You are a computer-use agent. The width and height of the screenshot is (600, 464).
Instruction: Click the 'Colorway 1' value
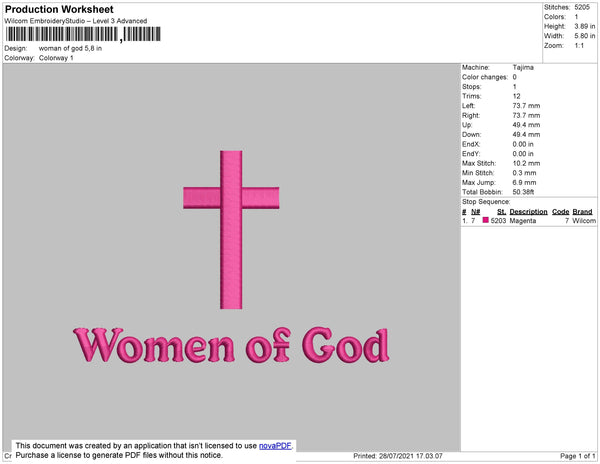(56, 58)
